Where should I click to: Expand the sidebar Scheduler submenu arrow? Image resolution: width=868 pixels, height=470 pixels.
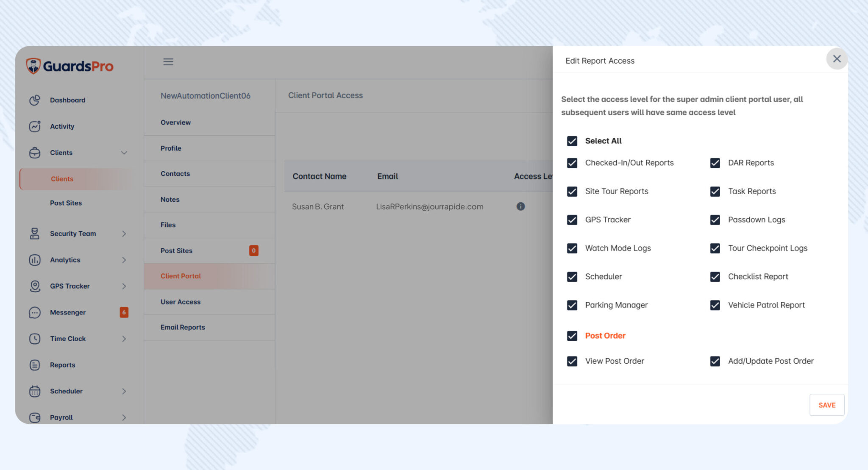click(x=124, y=391)
